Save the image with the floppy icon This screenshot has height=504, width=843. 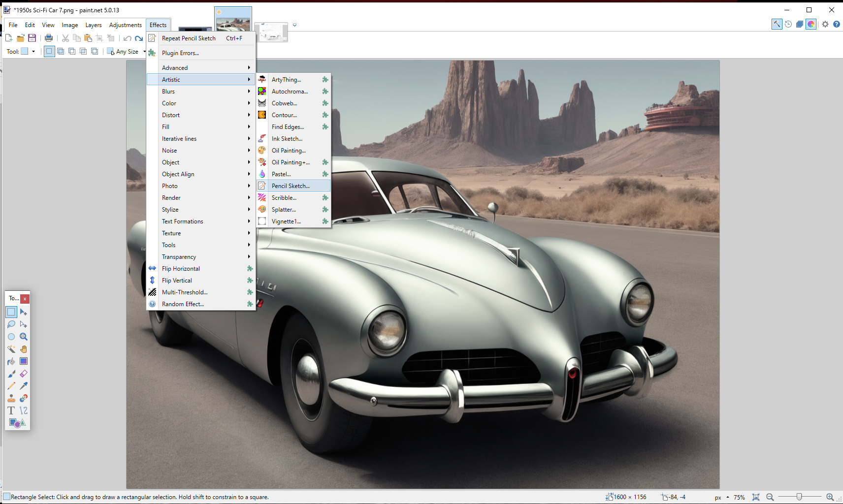(x=32, y=38)
